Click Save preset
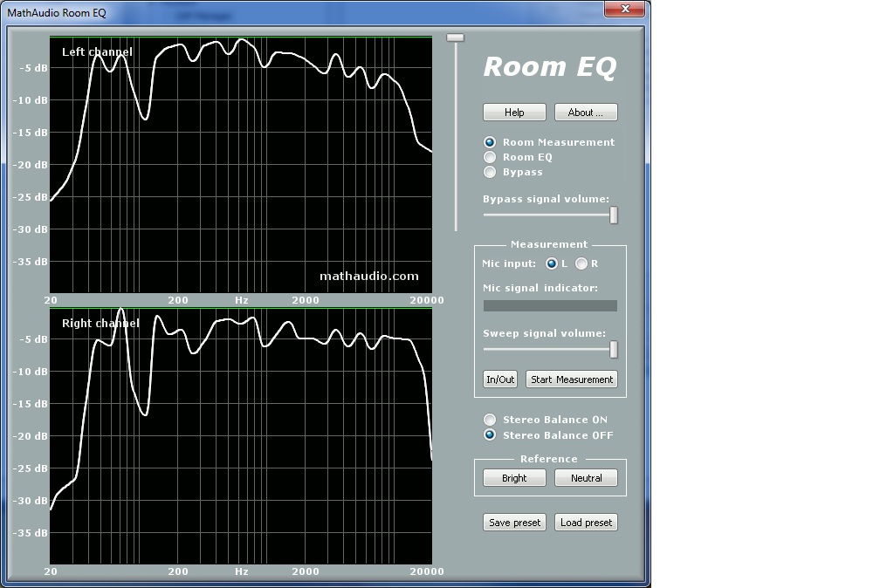 (514, 523)
